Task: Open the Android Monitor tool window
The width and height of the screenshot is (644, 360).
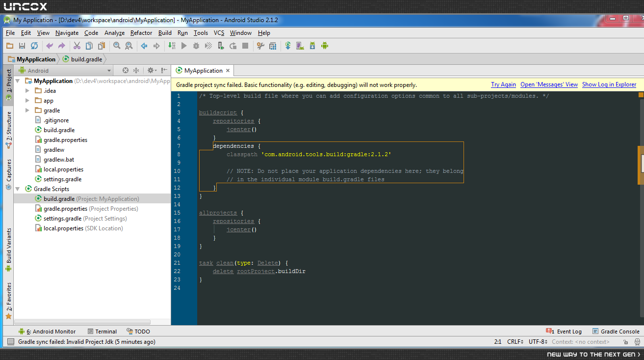Action: tap(47, 332)
